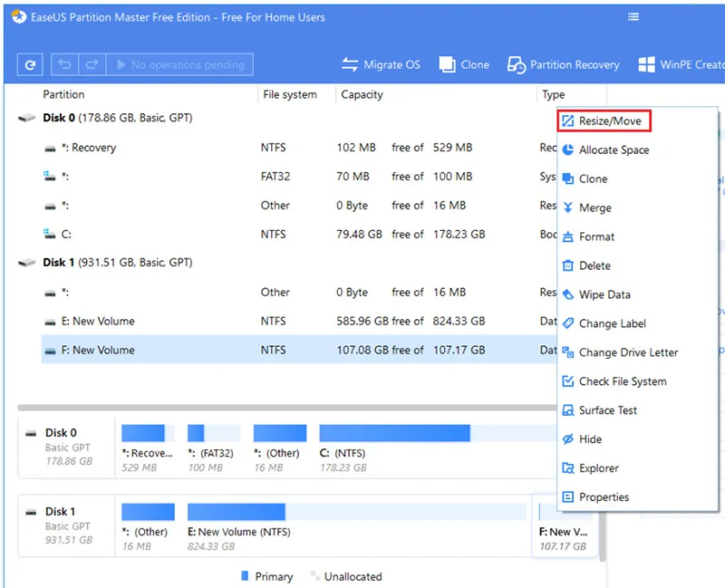Click the No operations pending button
Screen dimensions: 725x588
click(x=179, y=64)
